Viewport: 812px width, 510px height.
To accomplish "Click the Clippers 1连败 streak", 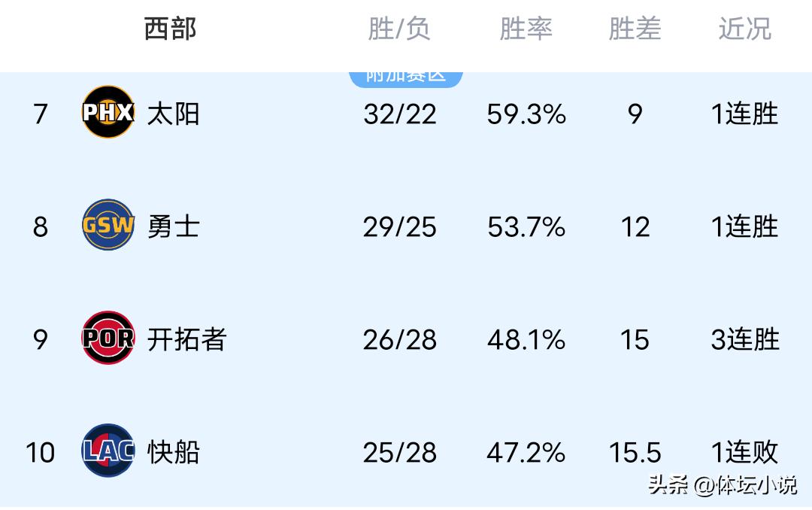I will pyautogui.click(x=744, y=452).
